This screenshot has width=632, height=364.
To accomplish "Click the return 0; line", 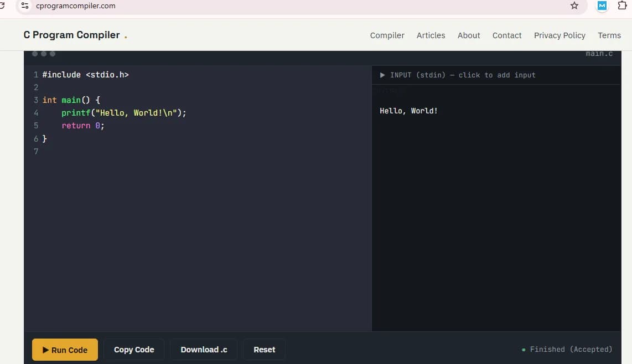I will pyautogui.click(x=82, y=126).
